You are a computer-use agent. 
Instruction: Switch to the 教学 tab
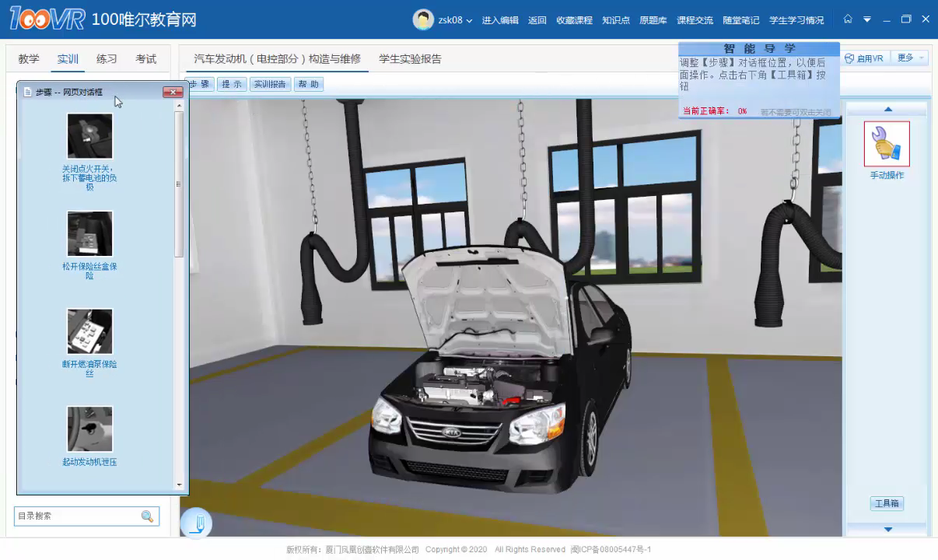(x=29, y=59)
